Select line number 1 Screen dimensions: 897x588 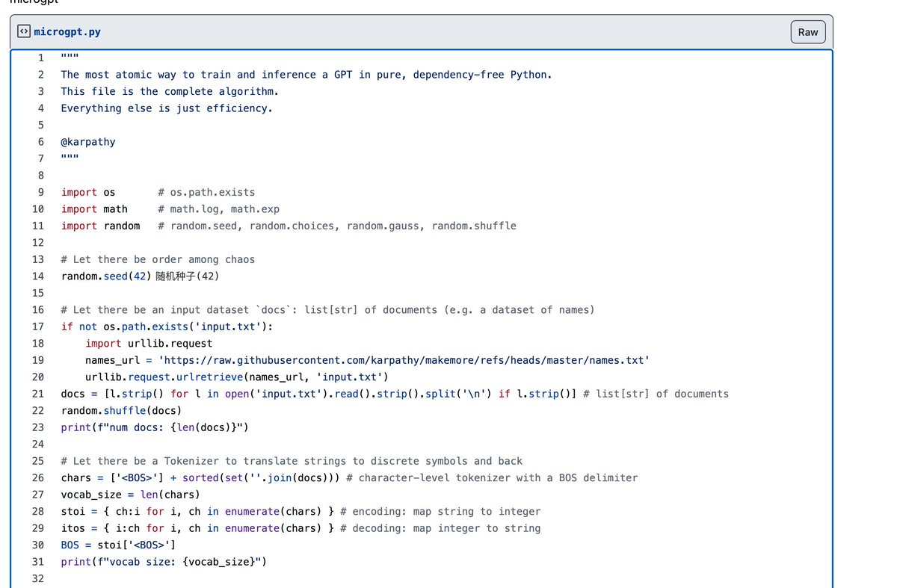(x=40, y=58)
